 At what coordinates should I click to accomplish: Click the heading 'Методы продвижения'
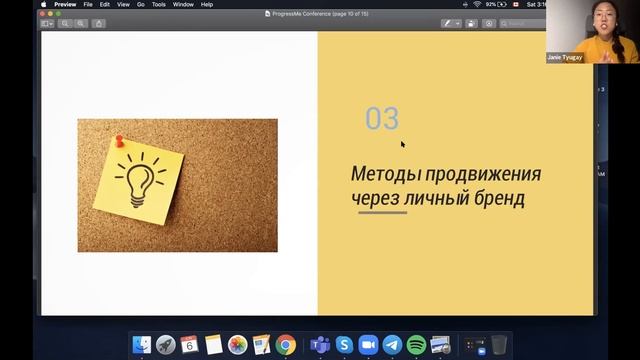pos(446,174)
